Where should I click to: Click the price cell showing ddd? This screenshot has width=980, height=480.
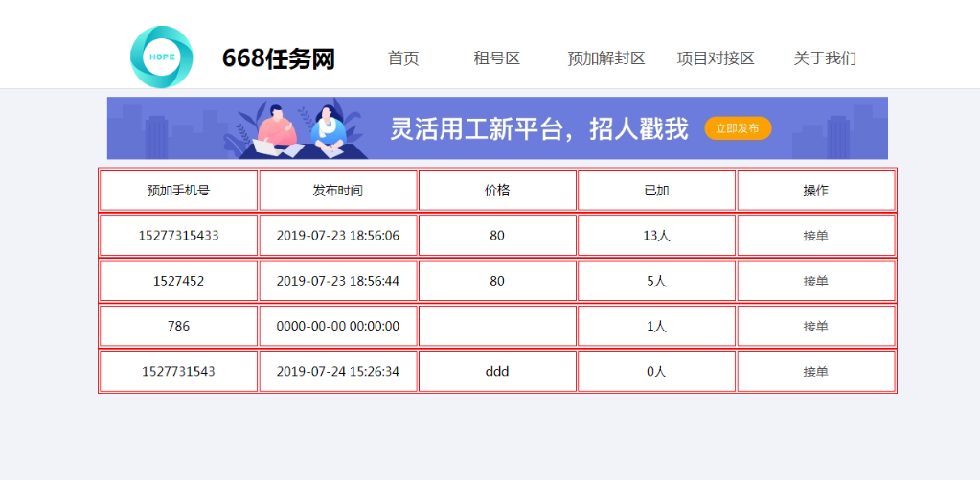(497, 372)
